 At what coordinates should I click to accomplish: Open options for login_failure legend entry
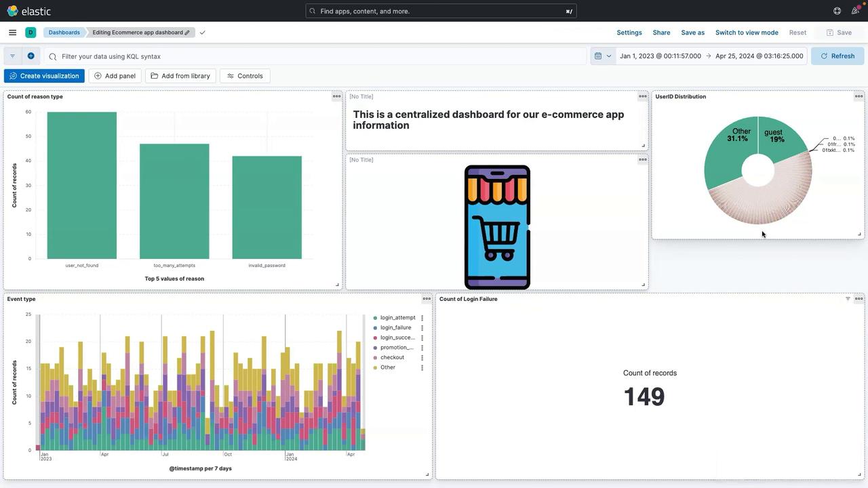(422, 328)
